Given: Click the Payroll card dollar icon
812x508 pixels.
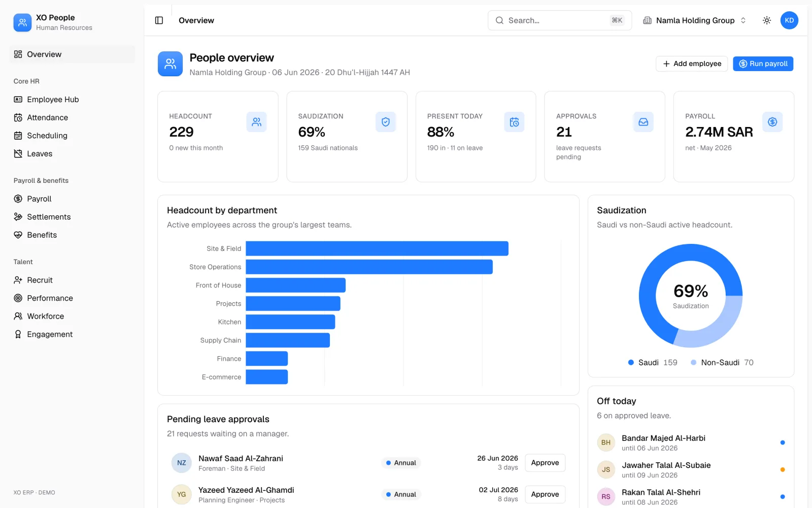Looking at the screenshot, I should pos(772,122).
